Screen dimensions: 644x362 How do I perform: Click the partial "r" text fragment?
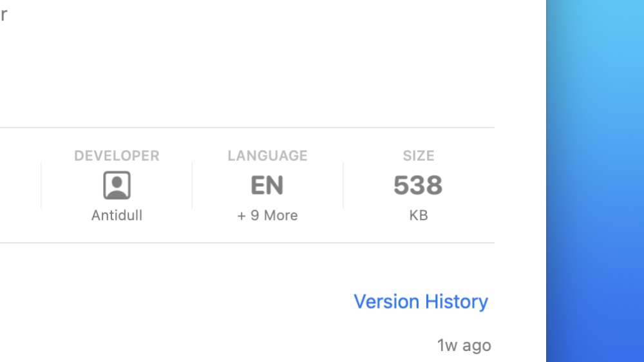(x=3, y=15)
